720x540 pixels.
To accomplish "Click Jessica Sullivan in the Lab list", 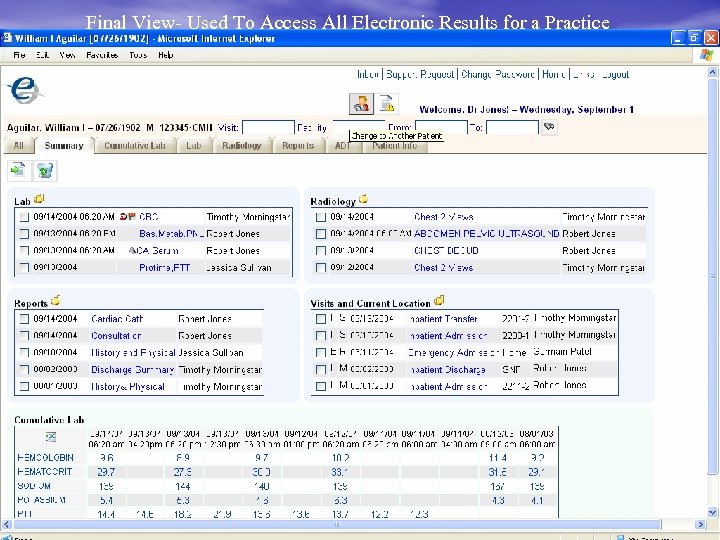I will (238, 267).
